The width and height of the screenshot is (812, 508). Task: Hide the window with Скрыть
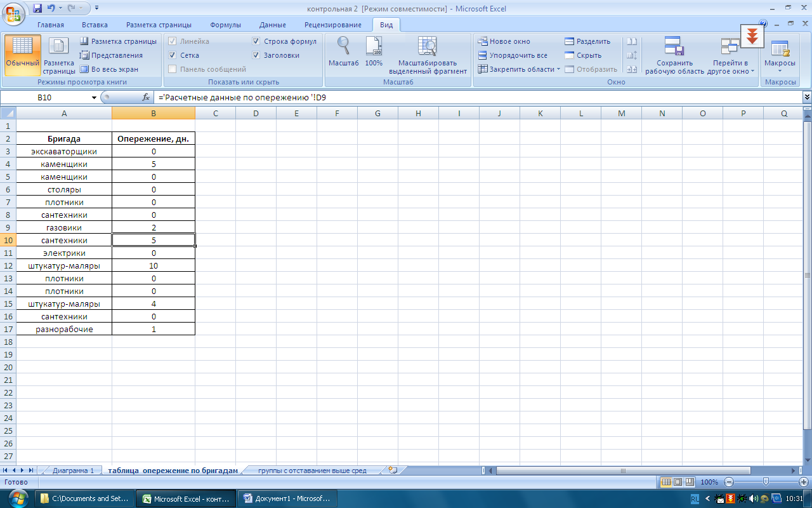point(582,55)
